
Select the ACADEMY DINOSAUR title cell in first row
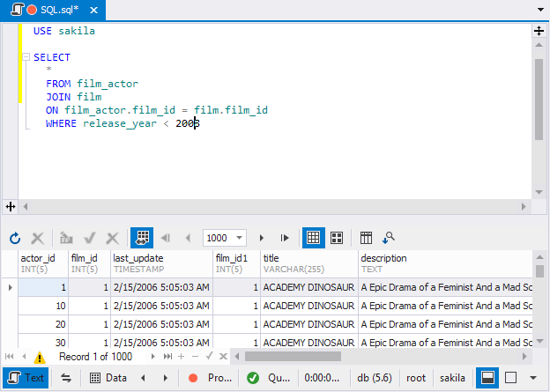[309, 287]
